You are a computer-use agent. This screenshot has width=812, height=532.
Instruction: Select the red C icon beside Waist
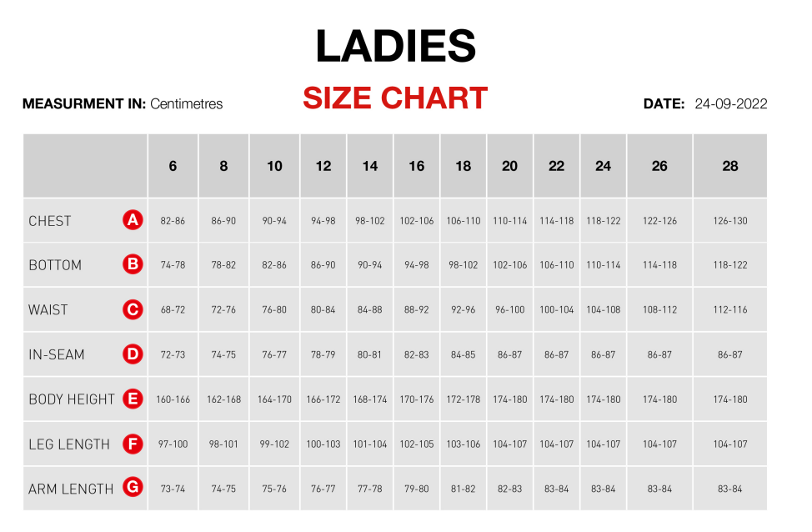133,309
